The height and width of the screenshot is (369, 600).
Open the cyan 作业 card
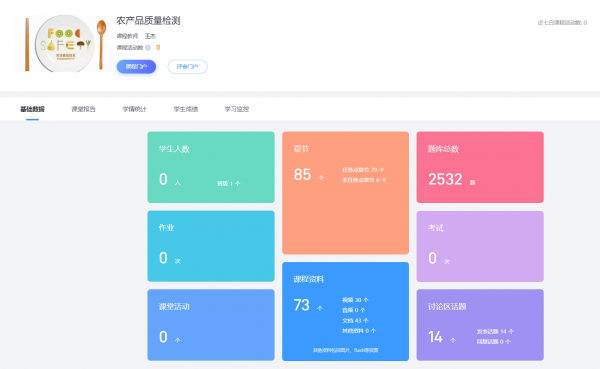211,246
